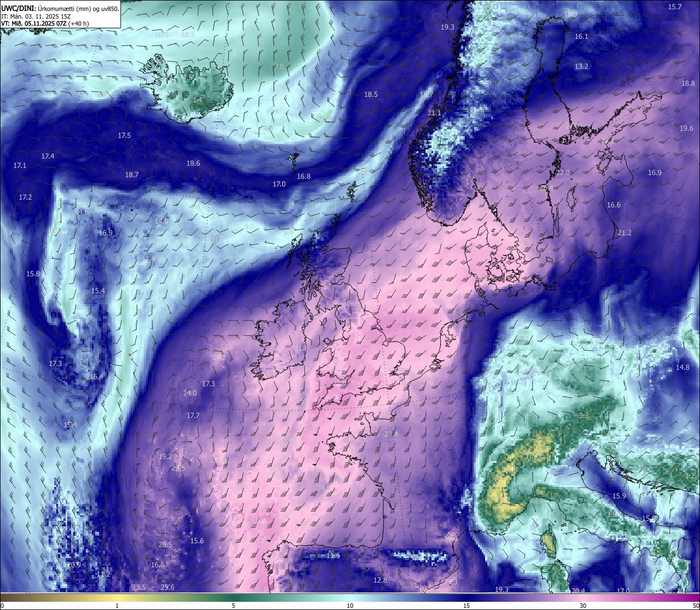The height and width of the screenshot is (610, 700).
Task: Click the 3.3 value over the Alps region
Action: point(584,416)
